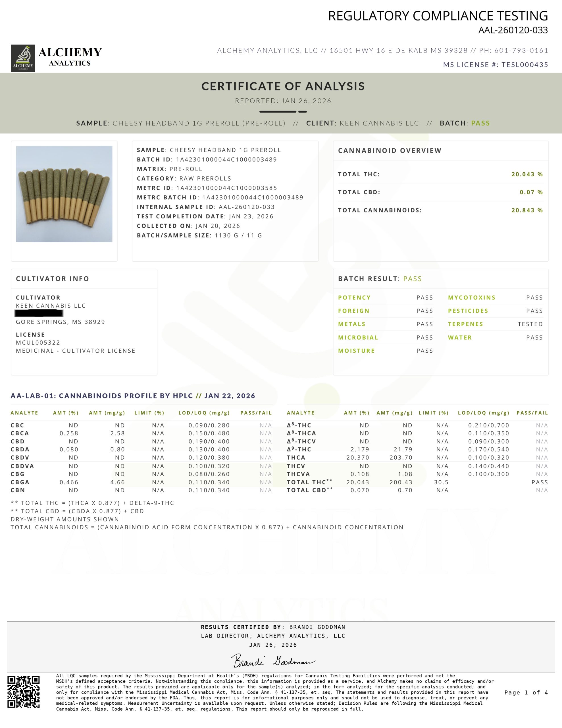Viewport: 562px width, 728px height.
Task: Click the report number AAL-260120-033 at top
Action: click(513, 30)
